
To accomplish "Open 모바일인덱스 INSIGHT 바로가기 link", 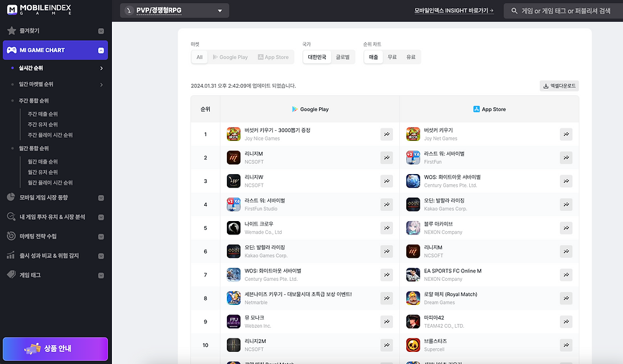I will tap(454, 11).
